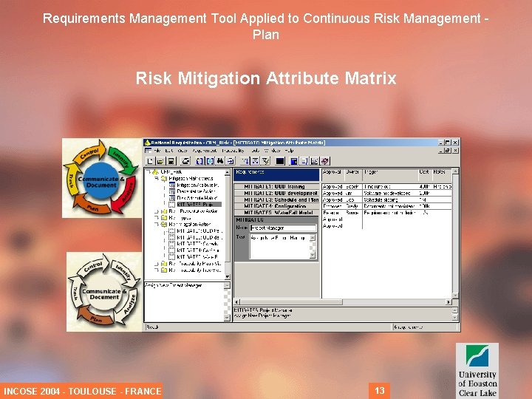Select MITIGATE5 Waterfall item in the tree
This screenshot has height=399, width=532.
coord(197,257)
